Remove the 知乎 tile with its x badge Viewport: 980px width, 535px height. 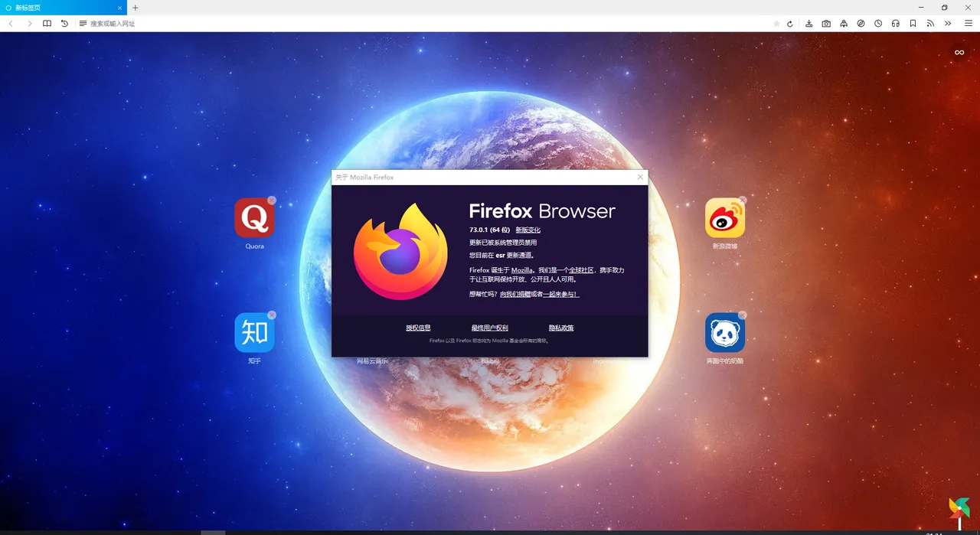click(272, 315)
